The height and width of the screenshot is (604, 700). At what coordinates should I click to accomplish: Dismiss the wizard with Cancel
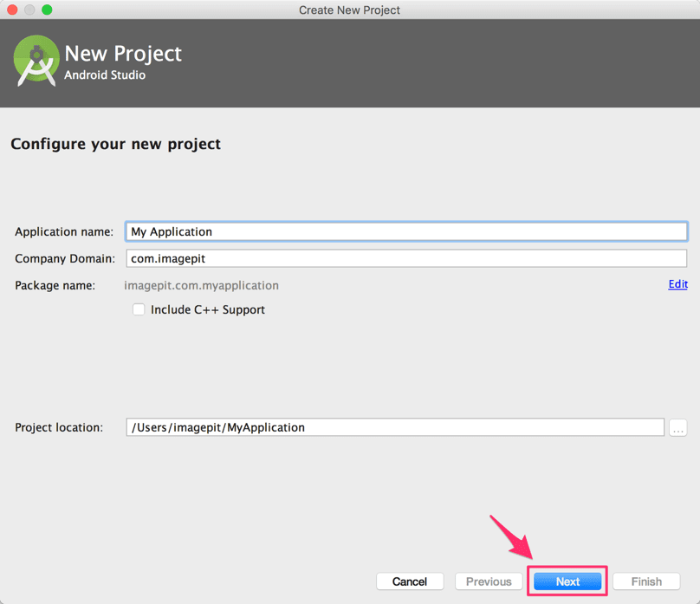point(410,581)
